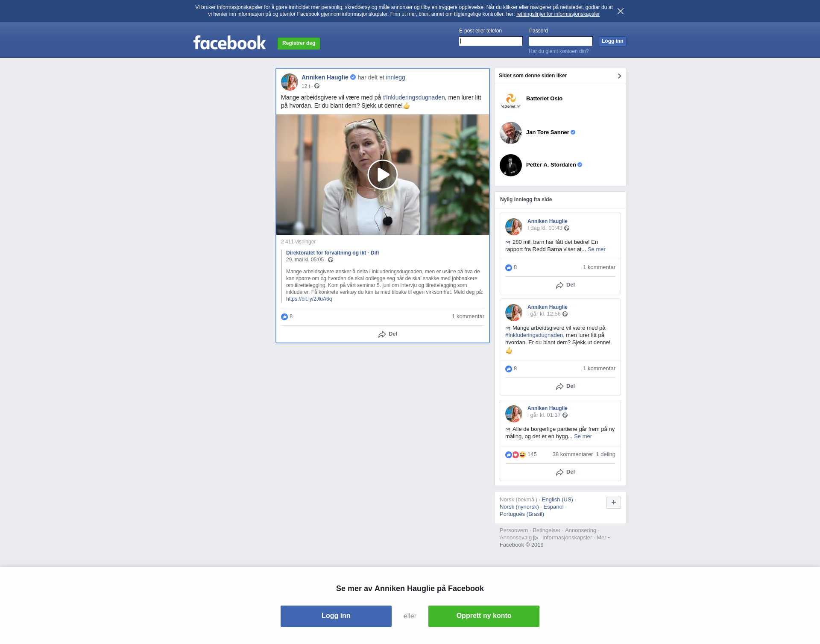
Task: Expand the 'Sider som denne siden liker' chevron
Action: [x=619, y=76]
